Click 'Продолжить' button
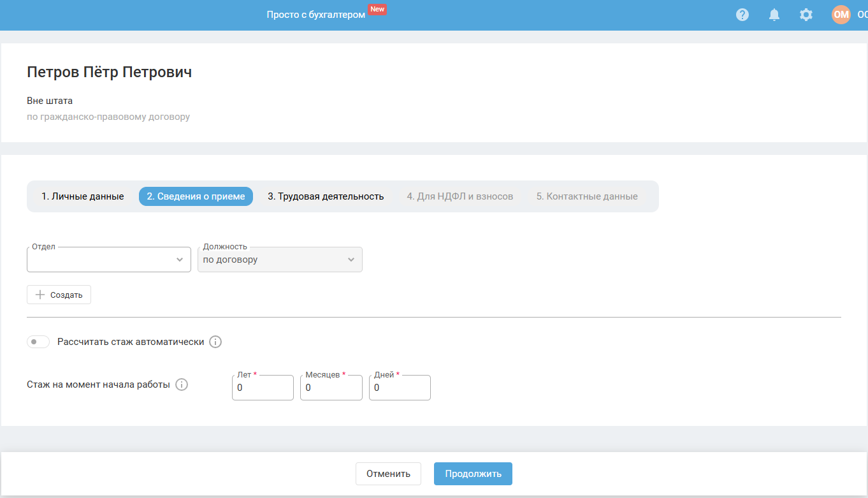 (x=473, y=474)
